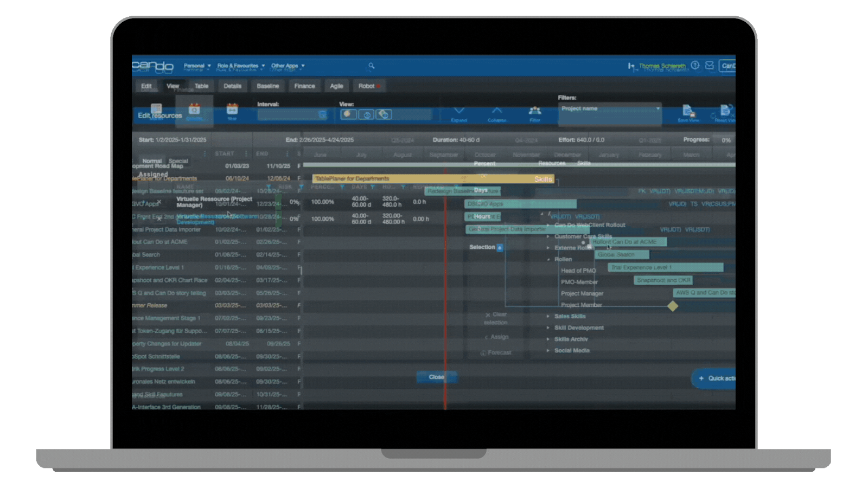Click the Close button
The height and width of the screenshot is (488, 868).
click(x=436, y=377)
